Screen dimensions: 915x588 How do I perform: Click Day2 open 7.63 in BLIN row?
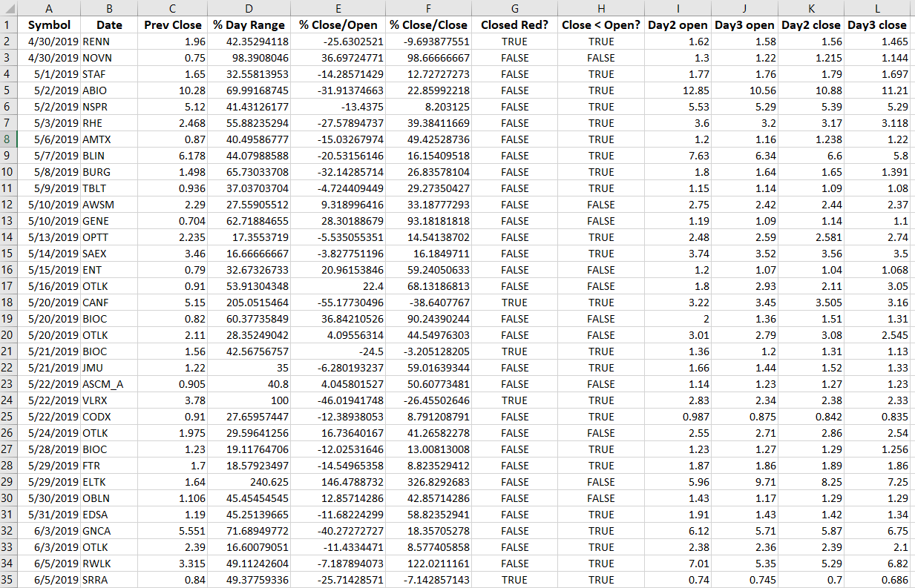679,156
